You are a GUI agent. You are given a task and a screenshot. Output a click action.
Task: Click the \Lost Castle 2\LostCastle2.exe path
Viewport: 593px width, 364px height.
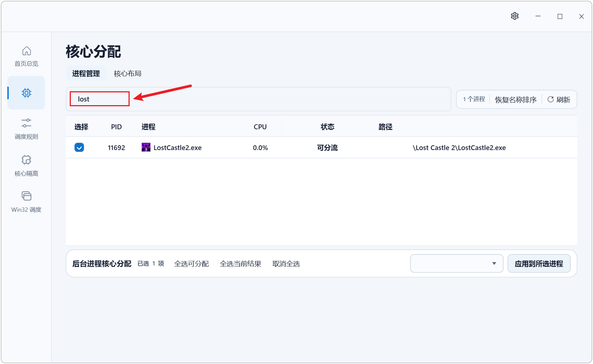[x=459, y=147]
